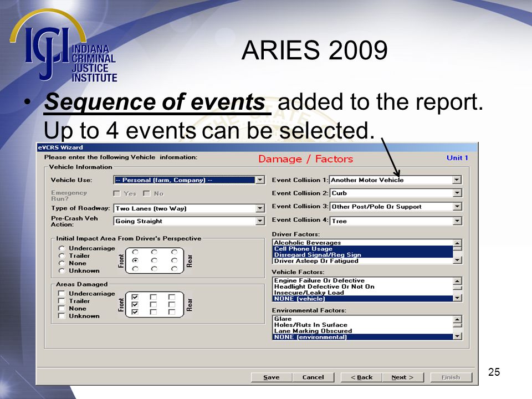Select Holes/Ruts In Surface factor
Image resolution: width=532 pixels, height=399 pixels.
(362, 325)
